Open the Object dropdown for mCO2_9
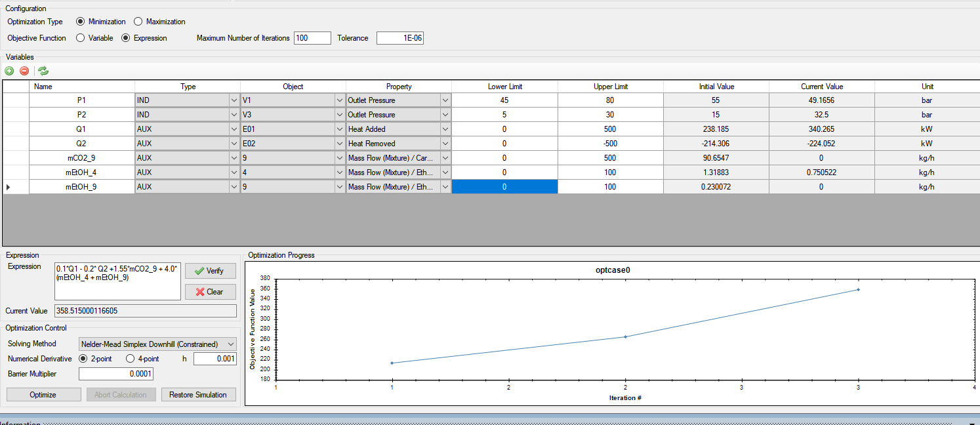Screen dimensions: 980x425 339,157
